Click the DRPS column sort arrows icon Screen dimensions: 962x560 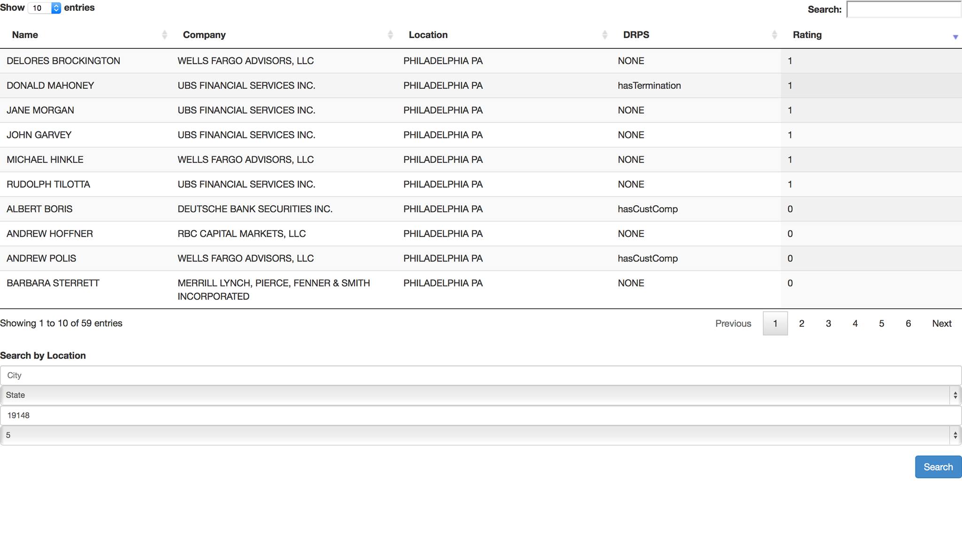tap(774, 35)
